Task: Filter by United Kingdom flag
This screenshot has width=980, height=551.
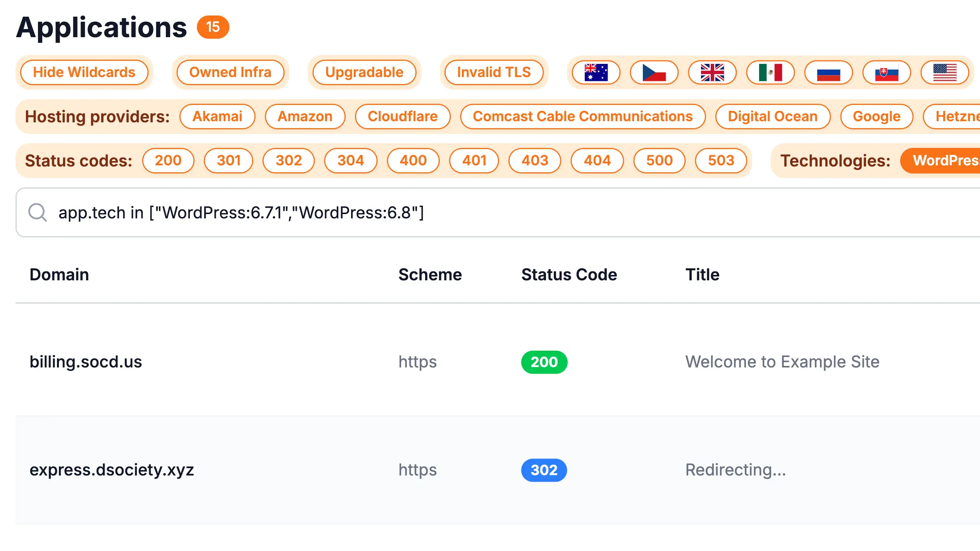Action: coord(712,72)
